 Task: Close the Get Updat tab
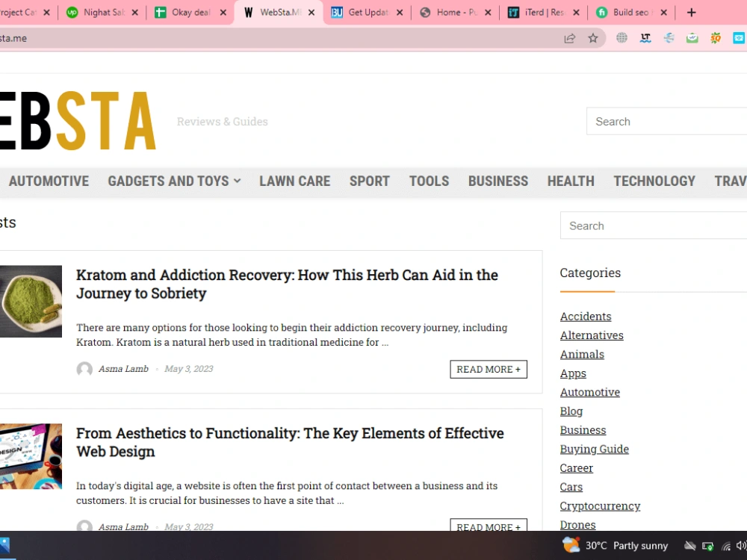coord(400,13)
